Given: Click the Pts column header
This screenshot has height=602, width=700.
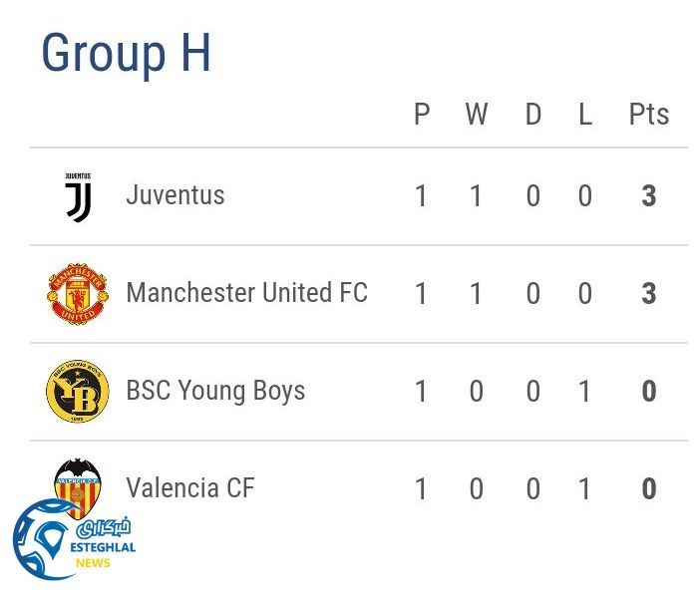Looking at the screenshot, I should (649, 115).
